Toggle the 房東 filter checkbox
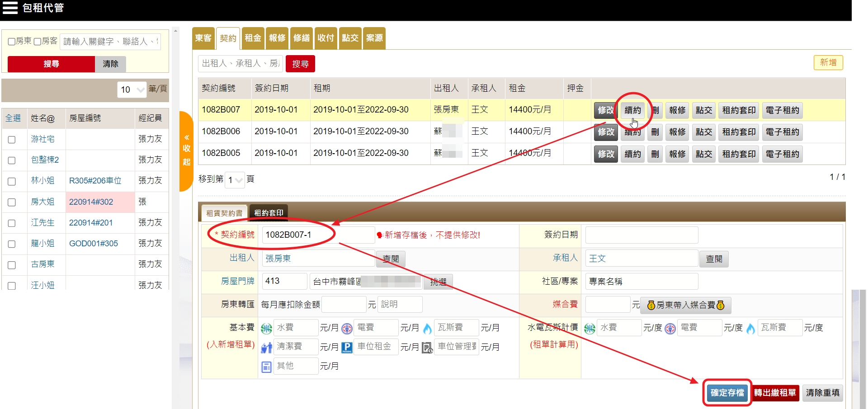868x409 pixels. [12, 42]
